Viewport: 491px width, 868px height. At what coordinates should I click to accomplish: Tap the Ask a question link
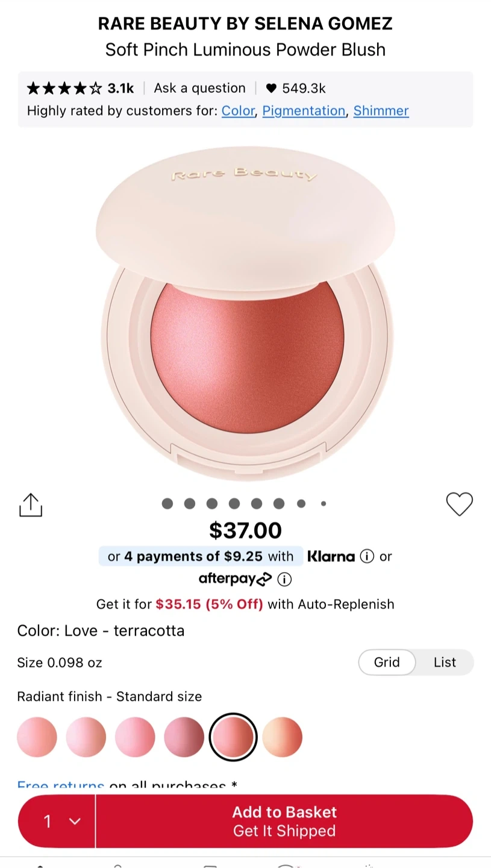[x=199, y=88]
